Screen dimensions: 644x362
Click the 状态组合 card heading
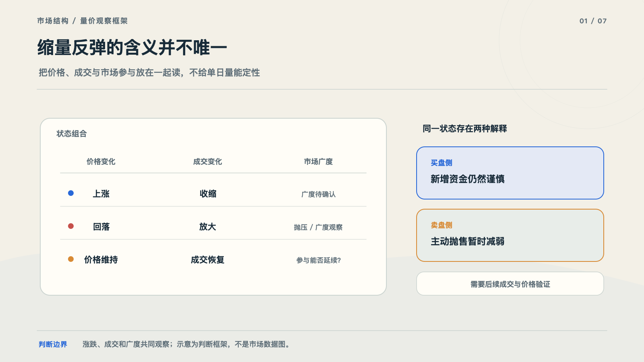pyautogui.click(x=72, y=134)
